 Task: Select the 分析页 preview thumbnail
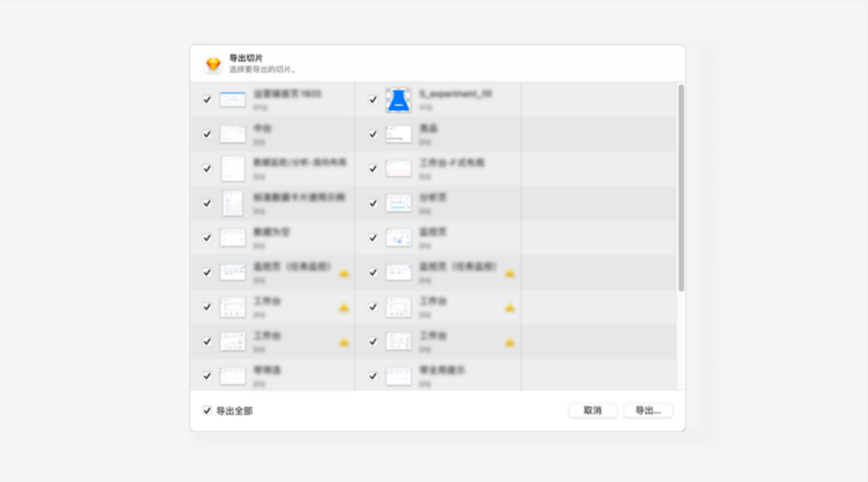pyautogui.click(x=399, y=204)
